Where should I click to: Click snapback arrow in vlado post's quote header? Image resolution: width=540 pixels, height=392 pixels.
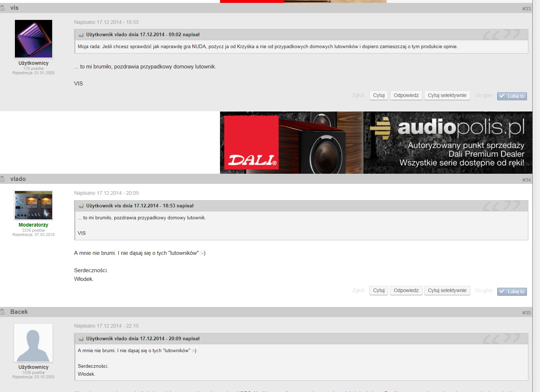click(x=81, y=206)
